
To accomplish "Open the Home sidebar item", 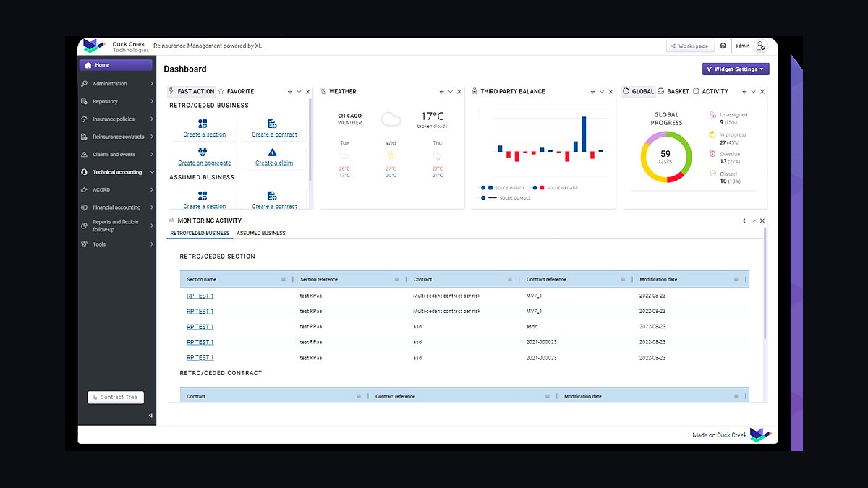I will [116, 65].
